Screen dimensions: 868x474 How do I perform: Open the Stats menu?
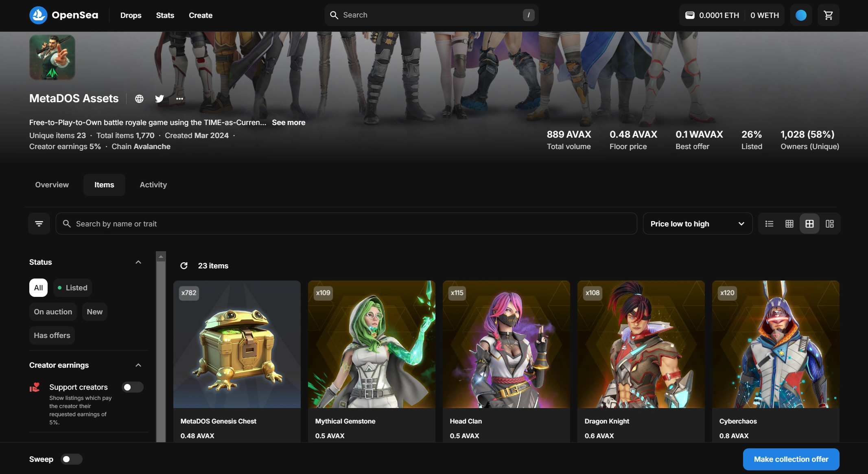pyautogui.click(x=165, y=15)
